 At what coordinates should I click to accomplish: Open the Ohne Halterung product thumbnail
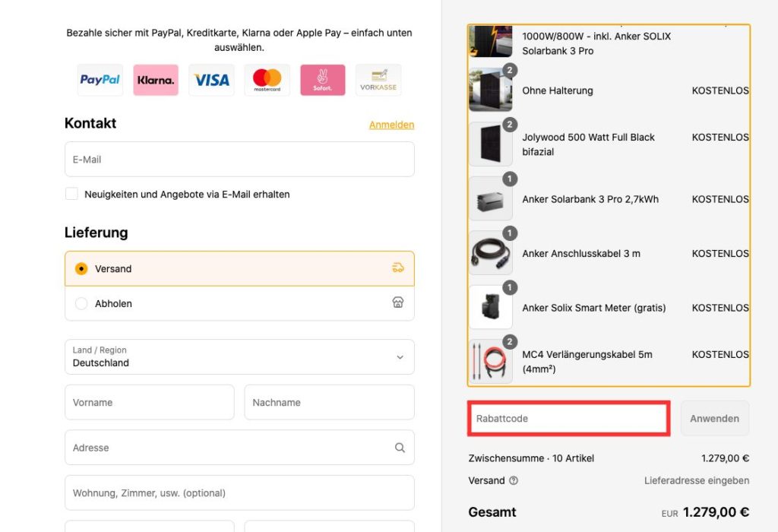point(491,90)
